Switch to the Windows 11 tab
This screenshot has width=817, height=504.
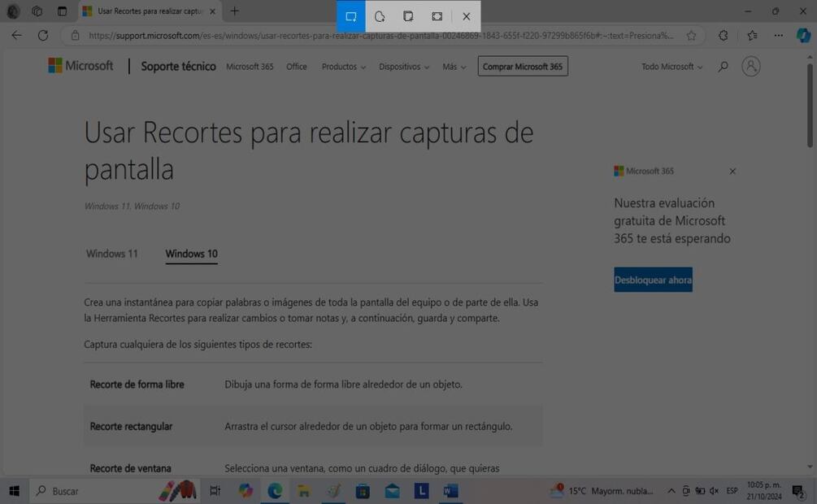(112, 254)
